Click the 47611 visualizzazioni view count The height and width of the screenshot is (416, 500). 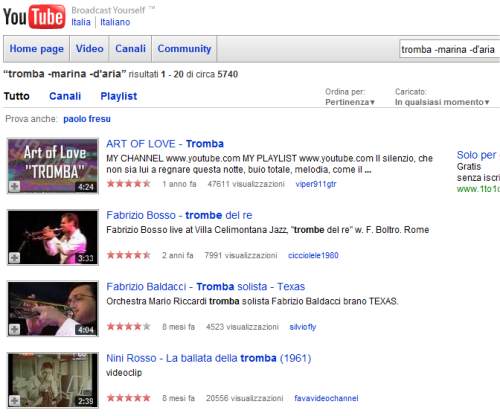[x=246, y=184]
